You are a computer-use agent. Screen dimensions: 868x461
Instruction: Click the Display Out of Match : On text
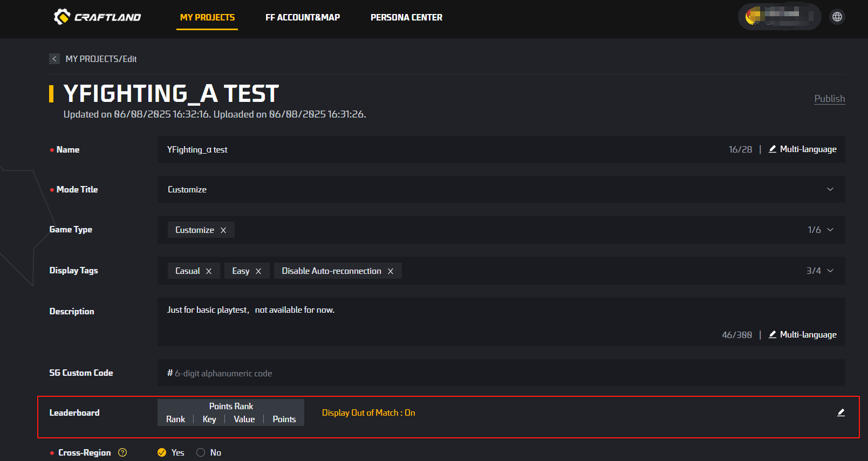tap(368, 412)
